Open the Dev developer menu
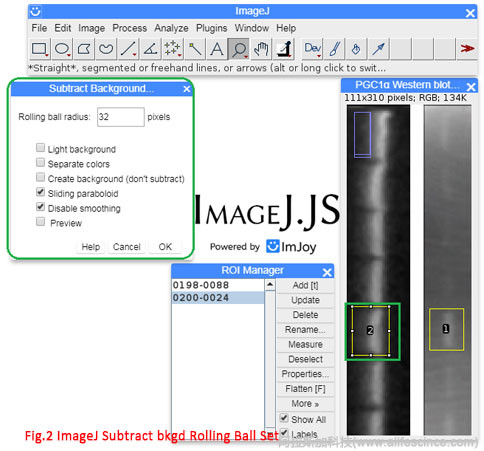The width and height of the screenshot is (484, 451). tap(313, 49)
